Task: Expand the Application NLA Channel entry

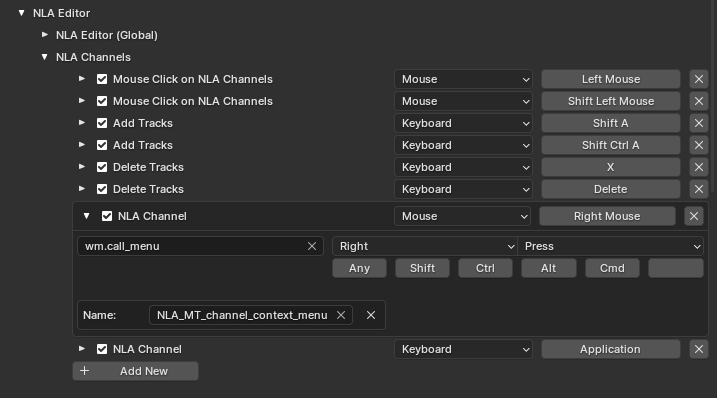Action: [82, 349]
